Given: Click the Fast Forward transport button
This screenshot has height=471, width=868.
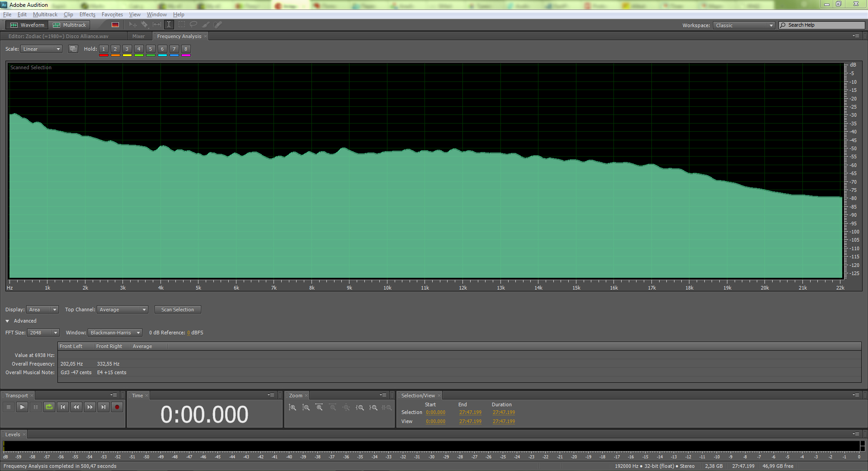Looking at the screenshot, I should pyautogui.click(x=90, y=407).
